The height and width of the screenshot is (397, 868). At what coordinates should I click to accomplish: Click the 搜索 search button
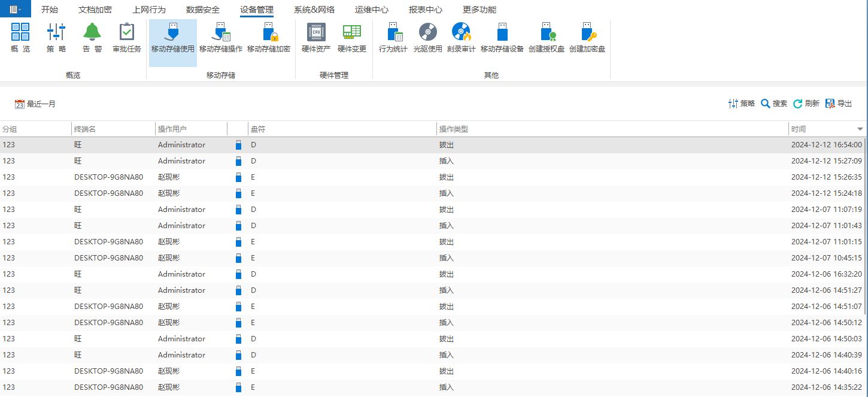pos(774,104)
